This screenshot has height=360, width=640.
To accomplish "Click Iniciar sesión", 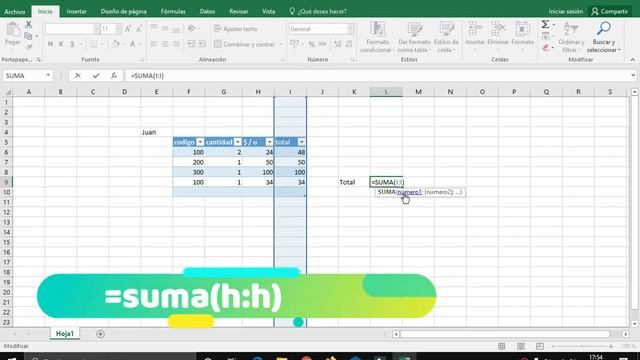I will click(x=566, y=11).
